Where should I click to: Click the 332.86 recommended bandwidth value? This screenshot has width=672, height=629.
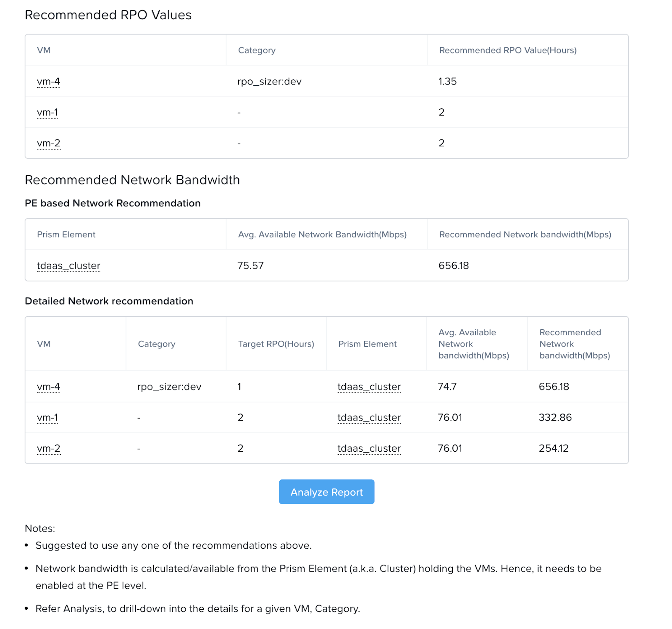pos(555,418)
